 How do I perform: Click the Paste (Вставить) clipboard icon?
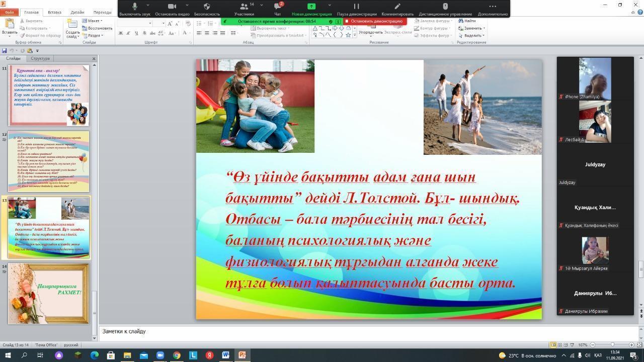pyautogui.click(x=9, y=27)
